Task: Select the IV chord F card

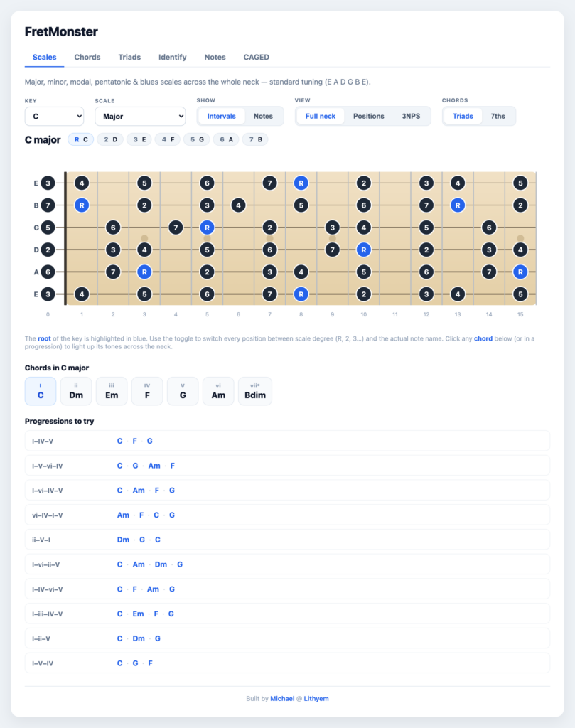Action: coord(147,391)
